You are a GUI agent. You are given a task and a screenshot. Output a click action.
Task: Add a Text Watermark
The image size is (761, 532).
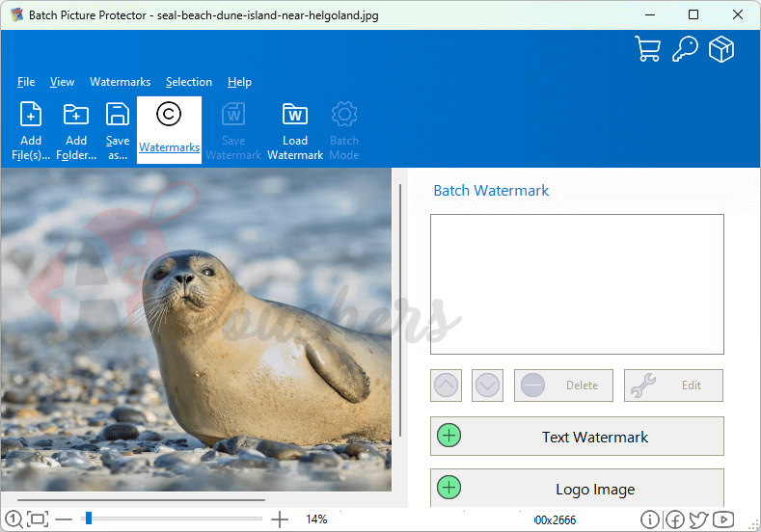(x=577, y=437)
